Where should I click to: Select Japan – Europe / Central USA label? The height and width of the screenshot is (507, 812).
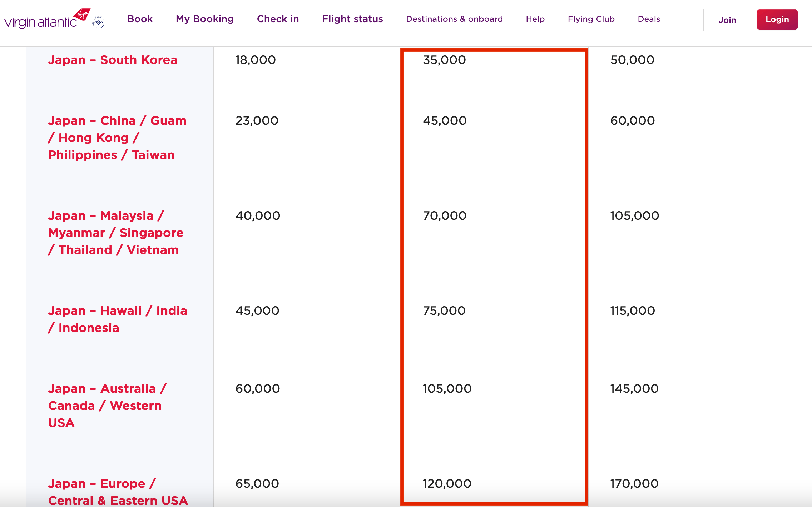(118, 492)
